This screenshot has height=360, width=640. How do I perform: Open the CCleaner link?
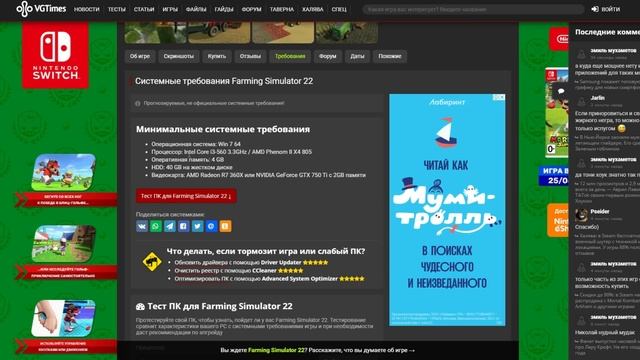click(x=264, y=271)
